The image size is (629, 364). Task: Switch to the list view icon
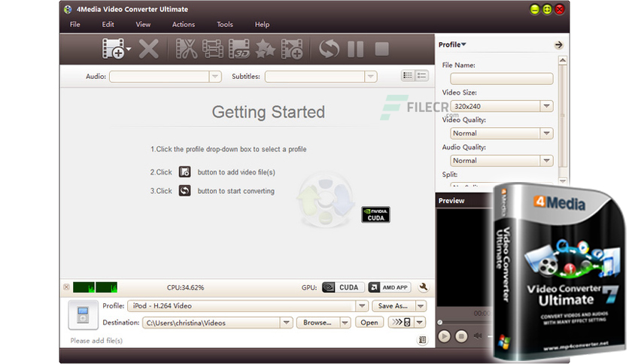pyautogui.click(x=408, y=75)
